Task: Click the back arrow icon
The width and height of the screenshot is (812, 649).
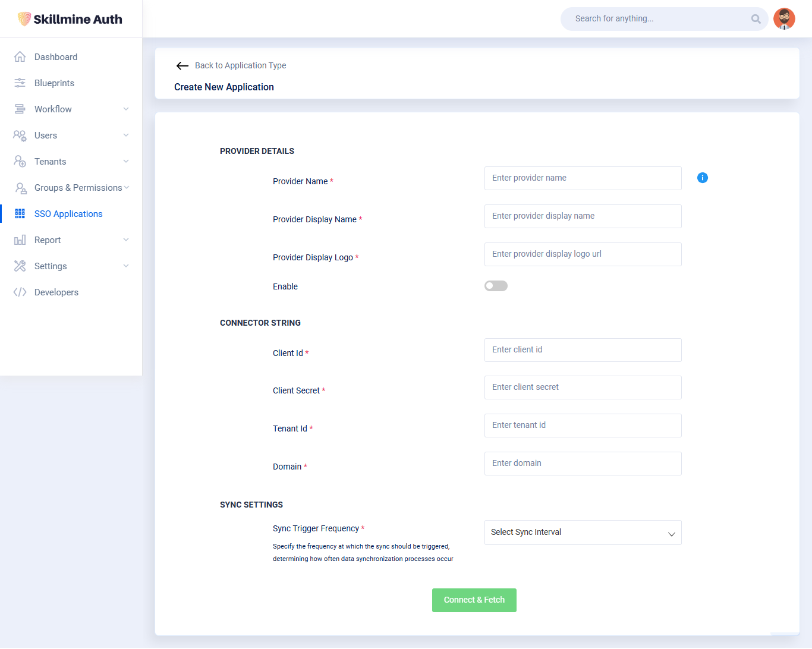Action: 182,66
